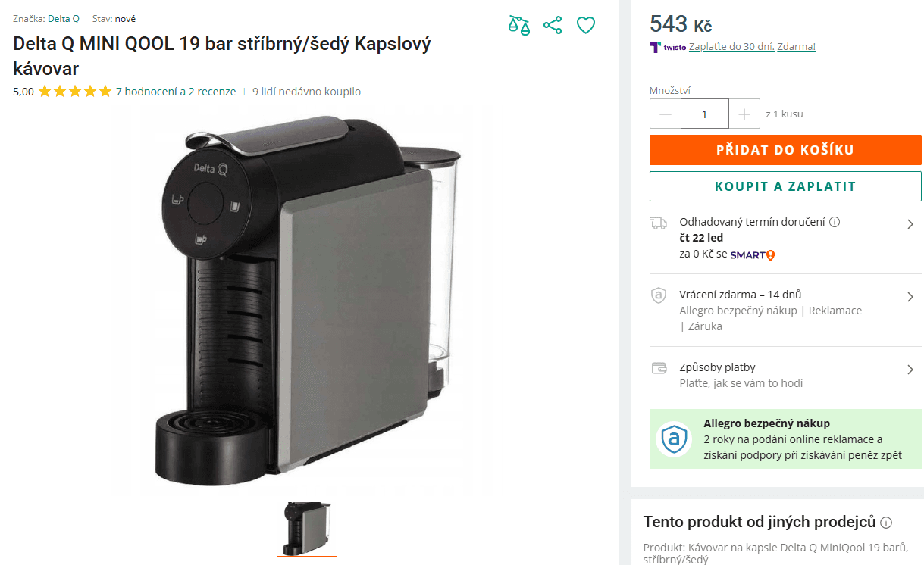
Task: Click the return shield icon next to Vrácení zdarma
Action: tap(658, 295)
